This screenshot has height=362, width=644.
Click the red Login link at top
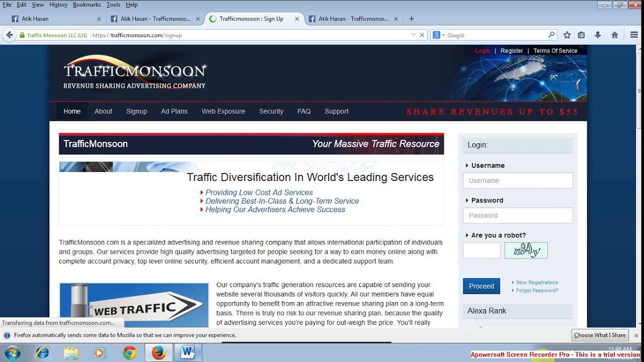[482, 51]
